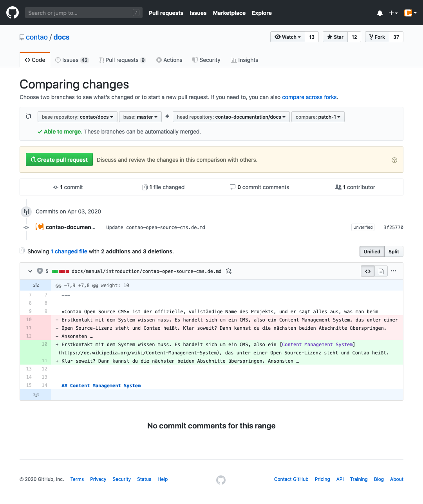
Task: Focus the Search or jump to field
Action: [84, 13]
